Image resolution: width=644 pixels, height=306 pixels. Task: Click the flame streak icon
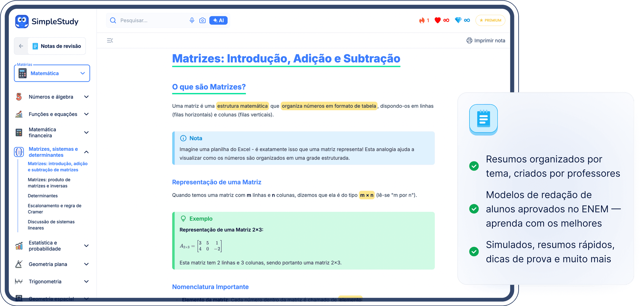(x=422, y=20)
